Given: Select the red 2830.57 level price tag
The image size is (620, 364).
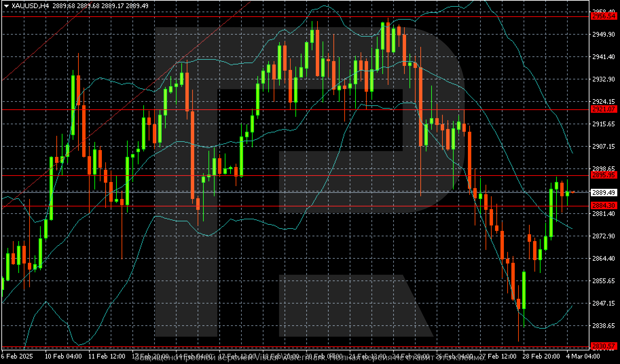Looking at the screenshot, I should 603,346.
